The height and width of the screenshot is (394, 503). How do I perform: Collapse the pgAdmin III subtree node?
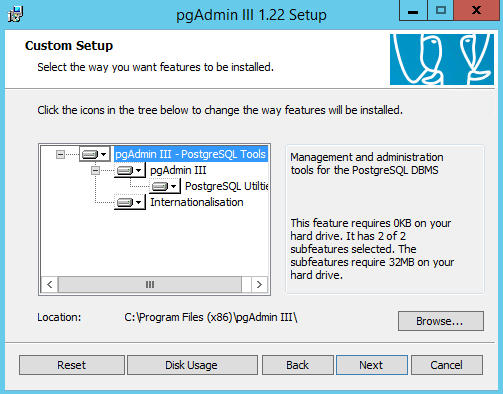point(95,170)
